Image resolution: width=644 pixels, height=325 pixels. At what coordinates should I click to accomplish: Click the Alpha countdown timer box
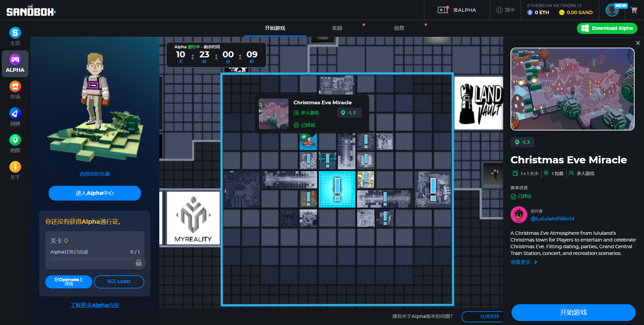tap(216, 55)
